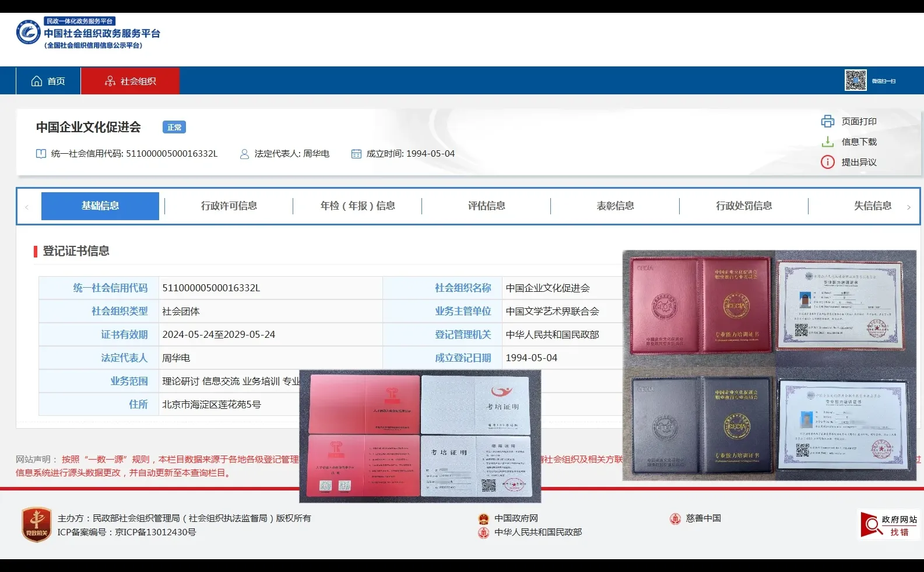Click the 社会团体 type value
The image size is (924, 572).
(x=181, y=311)
